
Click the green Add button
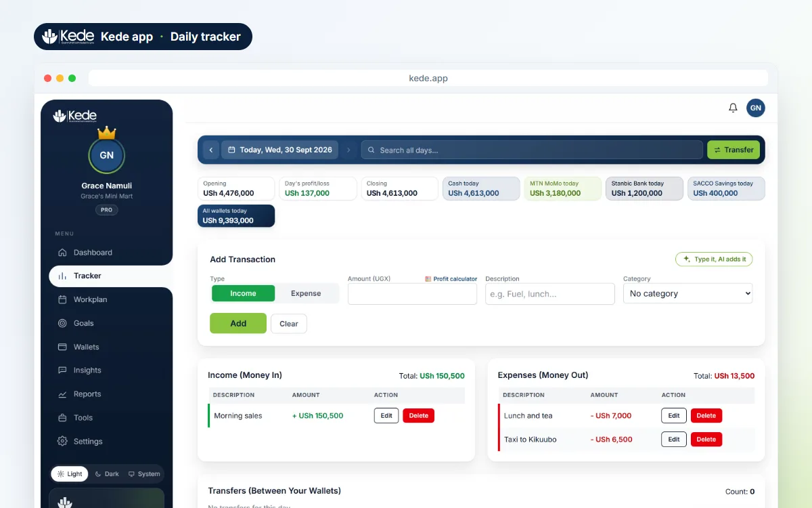tap(238, 323)
